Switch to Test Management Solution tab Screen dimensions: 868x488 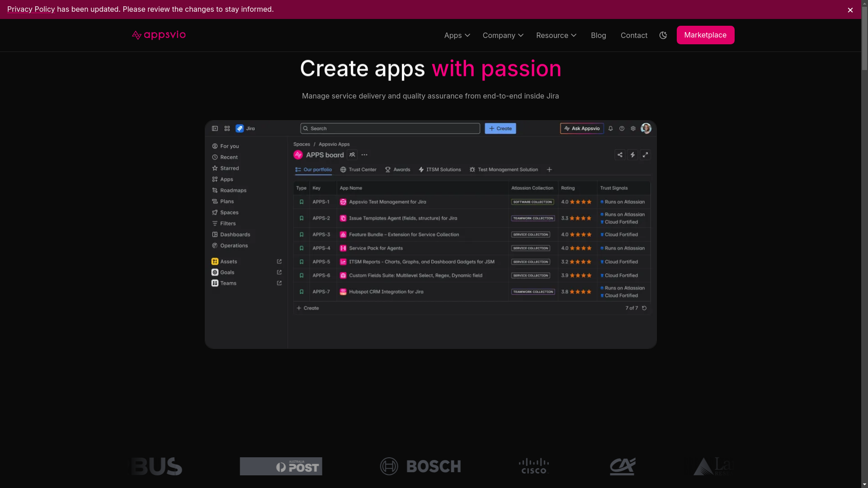tap(504, 170)
